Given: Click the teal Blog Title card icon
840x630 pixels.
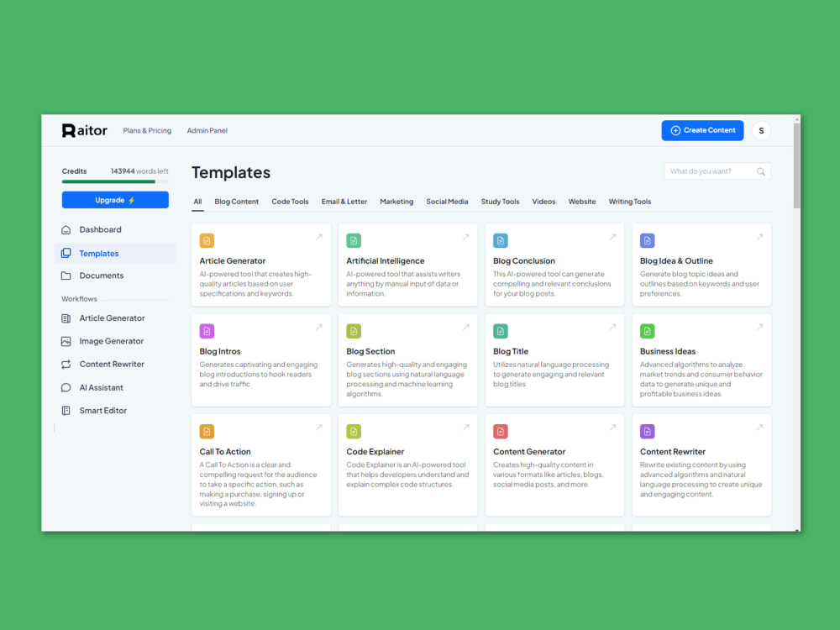Looking at the screenshot, I should 501,331.
